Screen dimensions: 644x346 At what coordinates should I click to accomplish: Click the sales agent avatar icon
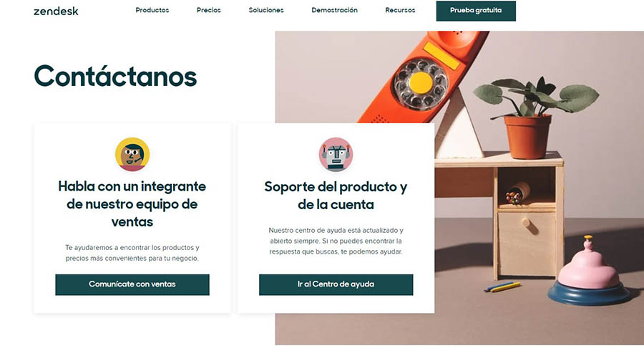coord(132,154)
